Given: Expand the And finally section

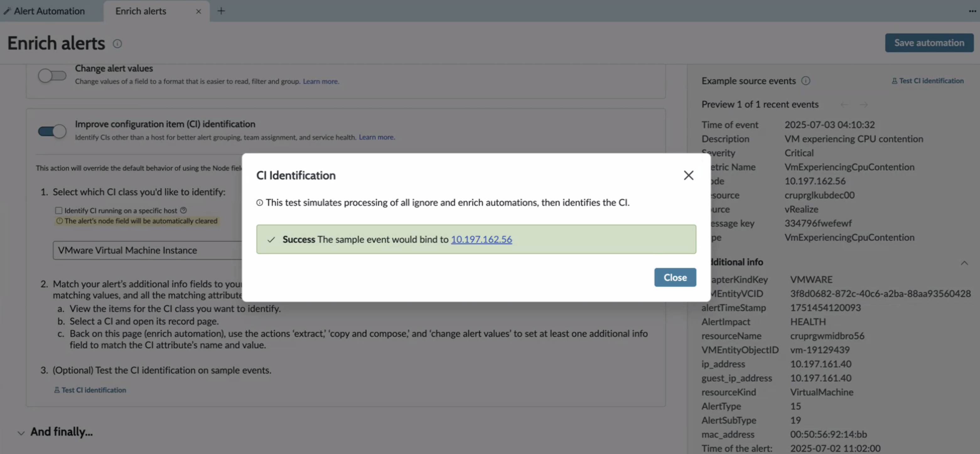Looking at the screenshot, I should [x=21, y=433].
